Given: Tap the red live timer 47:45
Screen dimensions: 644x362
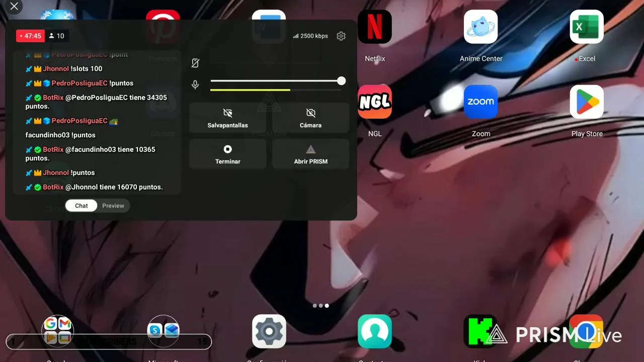Looking at the screenshot, I should (31, 36).
